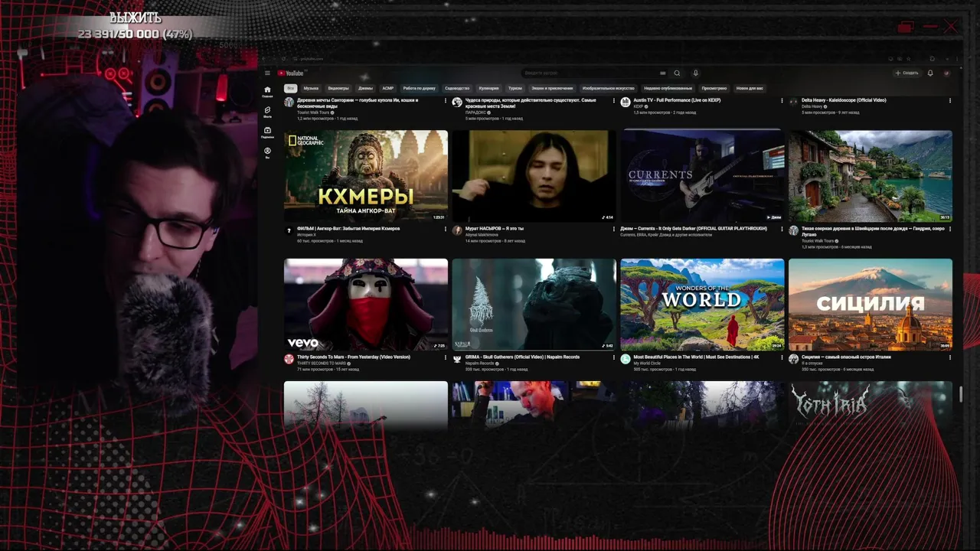Select the 'Джемы' filter chip
Viewport: 980px width, 551px height.
coord(365,88)
